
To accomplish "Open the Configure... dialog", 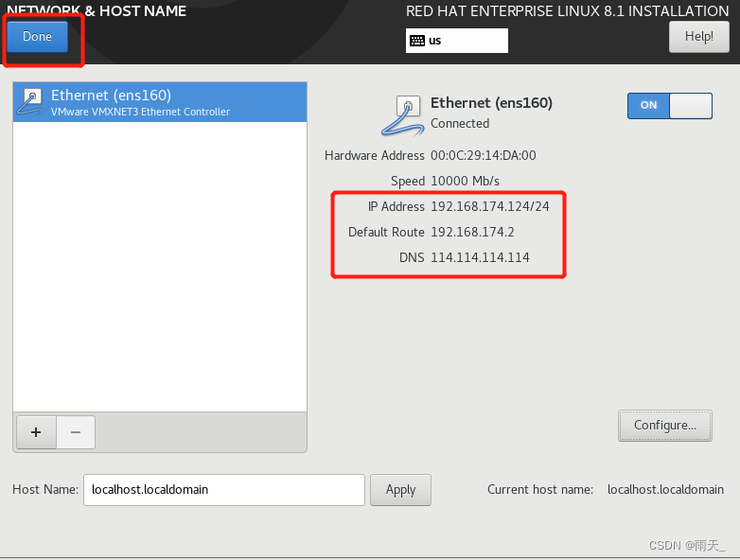I will click(665, 426).
